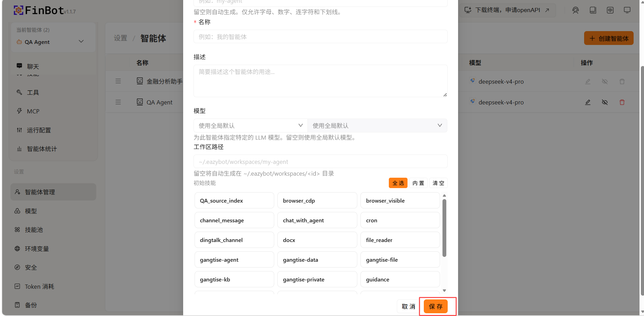This screenshot has height=316, width=644.
Task: Toggle gangtise-agent skill
Action: pos(234,260)
